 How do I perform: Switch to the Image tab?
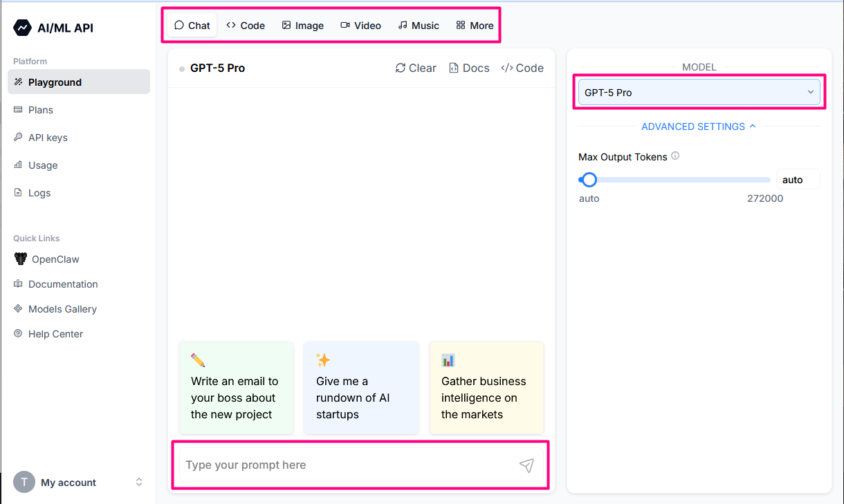tap(303, 26)
